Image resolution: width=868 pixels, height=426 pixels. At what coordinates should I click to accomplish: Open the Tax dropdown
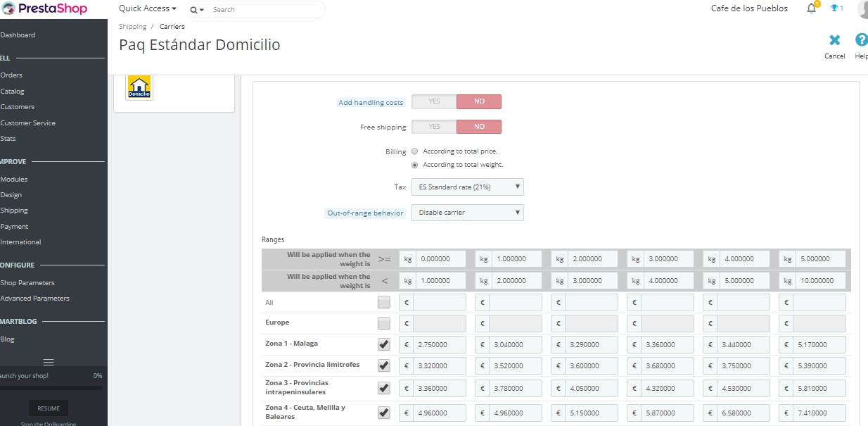468,187
